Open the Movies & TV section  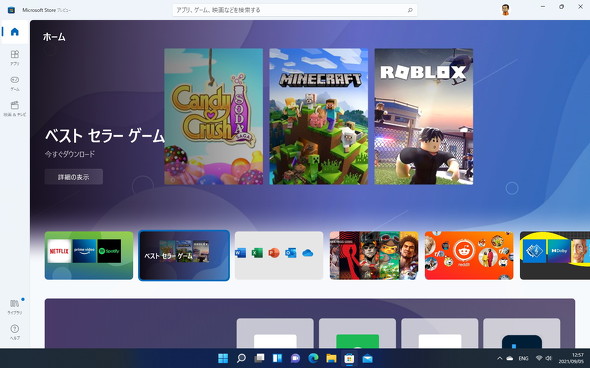click(x=15, y=108)
